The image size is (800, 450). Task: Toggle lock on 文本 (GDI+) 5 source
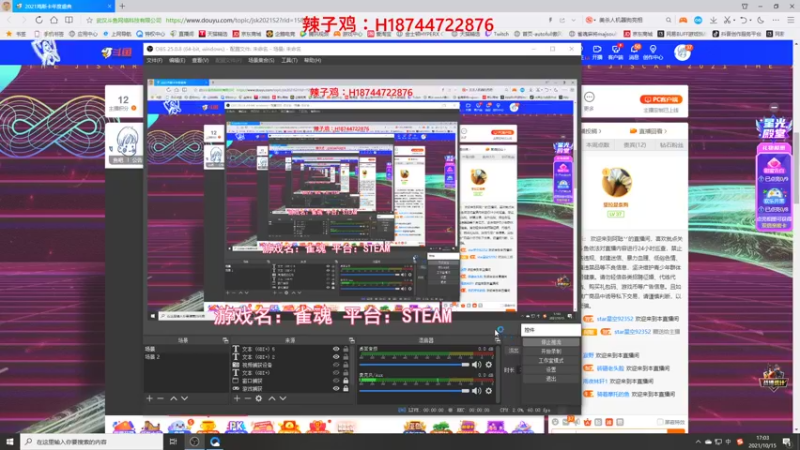(346, 349)
